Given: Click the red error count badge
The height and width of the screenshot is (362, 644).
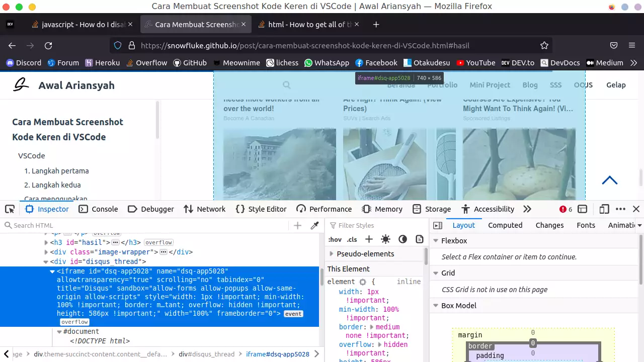Looking at the screenshot, I should (x=566, y=209).
